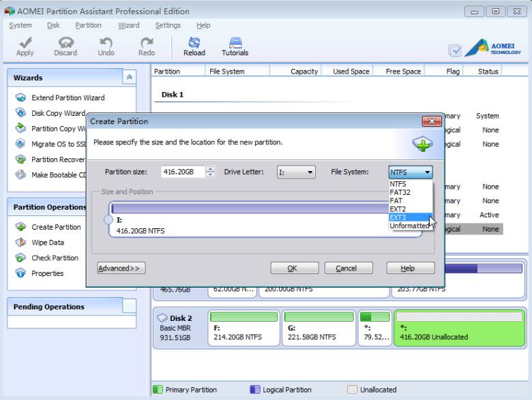532x400 pixels.
Task: Select the 79.52 GB partition block on Disk 2
Action: pyautogui.click(x=374, y=328)
